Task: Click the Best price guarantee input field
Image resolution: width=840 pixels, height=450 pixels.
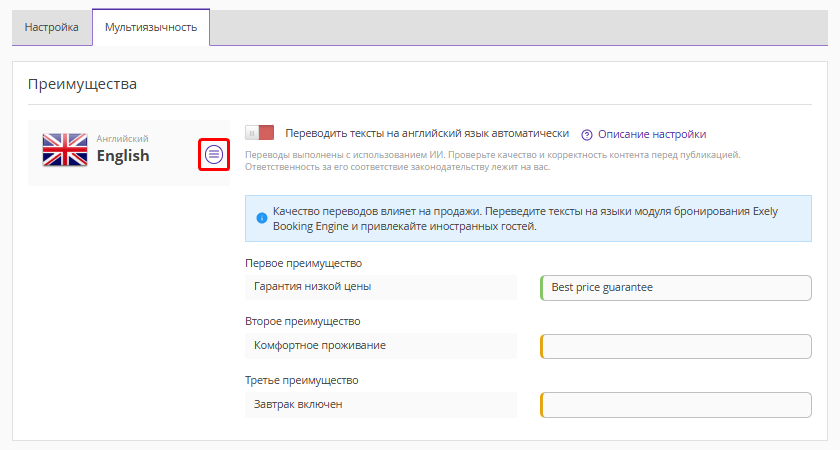Action: pos(676,288)
